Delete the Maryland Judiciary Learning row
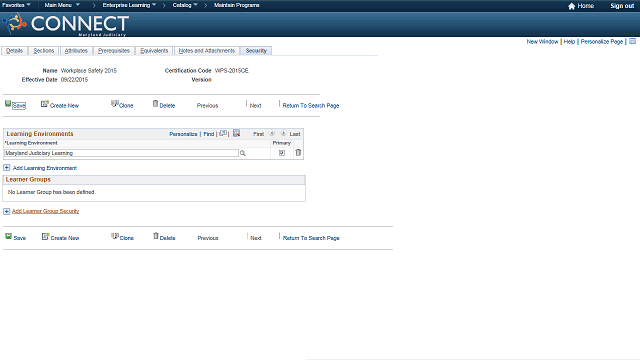640x360 pixels. point(298,152)
